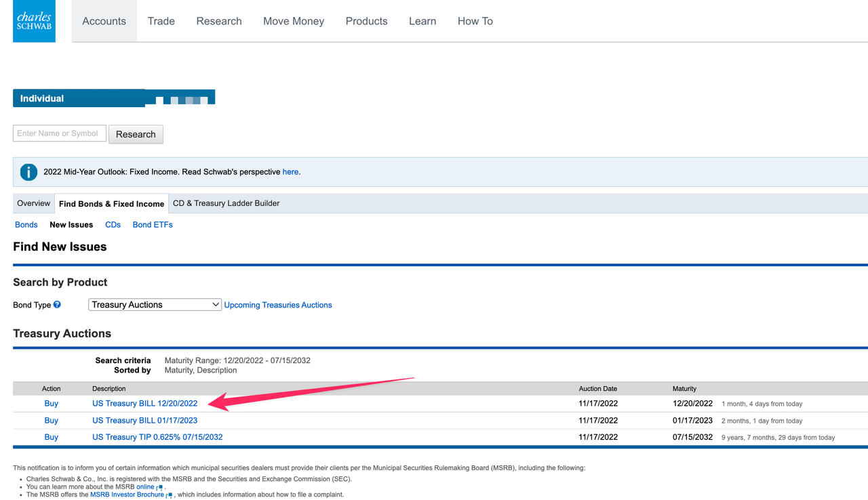Click the Description column header
This screenshot has width=868, height=500.
click(109, 389)
